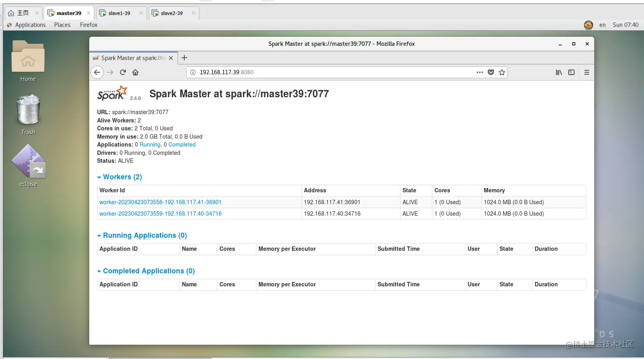Open a new Firefox tab
Image resolution: width=644 pixels, height=359 pixels.
184,58
